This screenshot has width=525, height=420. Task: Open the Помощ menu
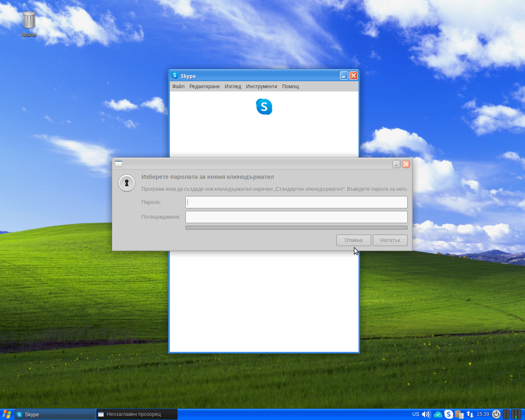291,87
